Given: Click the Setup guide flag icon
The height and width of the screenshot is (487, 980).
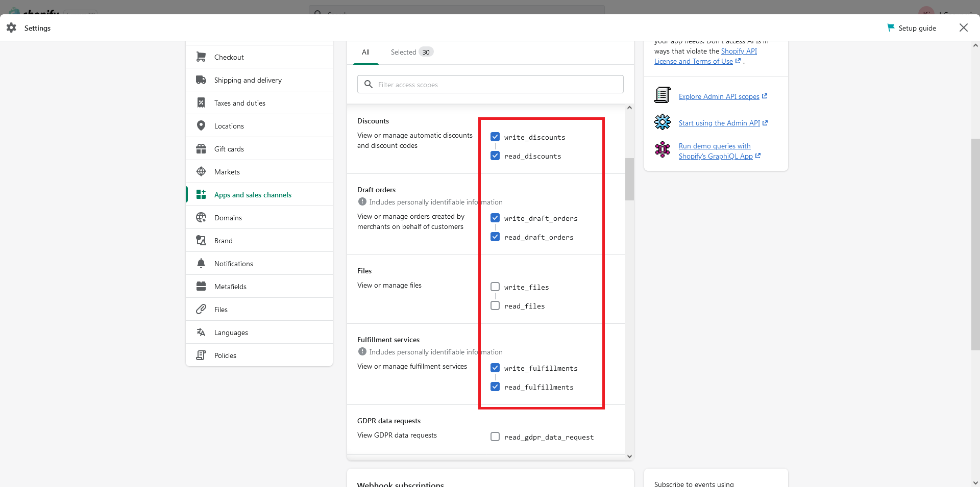Looking at the screenshot, I should pyautogui.click(x=891, y=28).
